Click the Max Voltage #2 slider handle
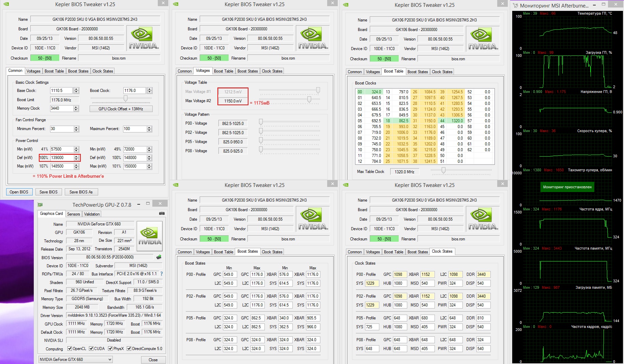Viewport: 624px width, 364px height. click(x=309, y=99)
